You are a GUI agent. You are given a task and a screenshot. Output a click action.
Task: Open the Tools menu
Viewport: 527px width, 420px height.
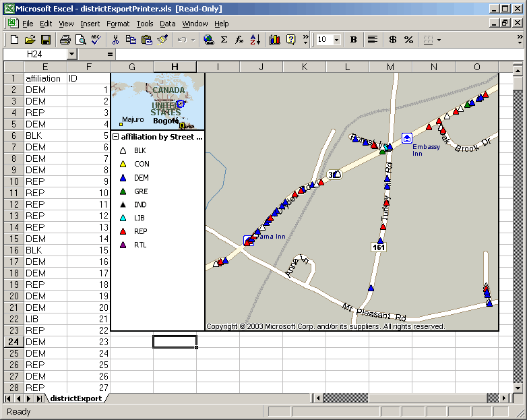pos(144,24)
